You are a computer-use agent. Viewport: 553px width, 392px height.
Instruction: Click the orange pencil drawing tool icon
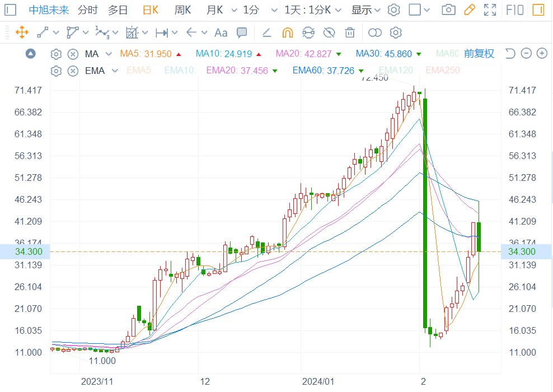pos(470,10)
